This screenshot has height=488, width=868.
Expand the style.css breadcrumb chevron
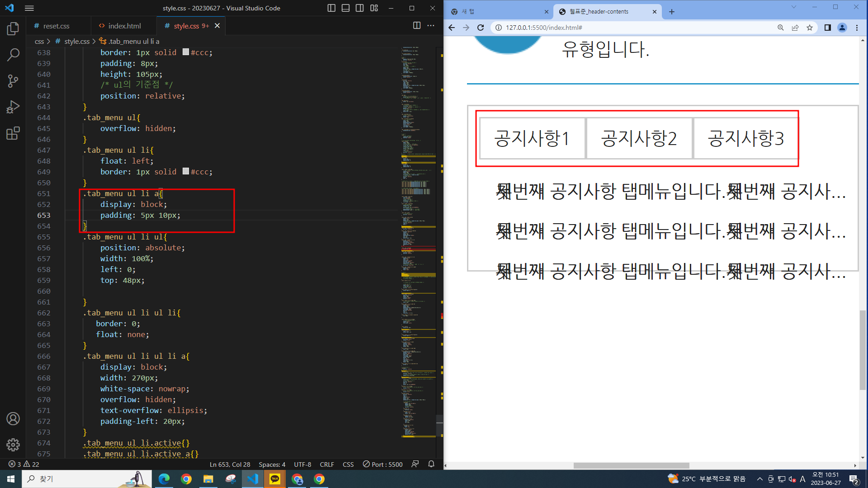94,41
